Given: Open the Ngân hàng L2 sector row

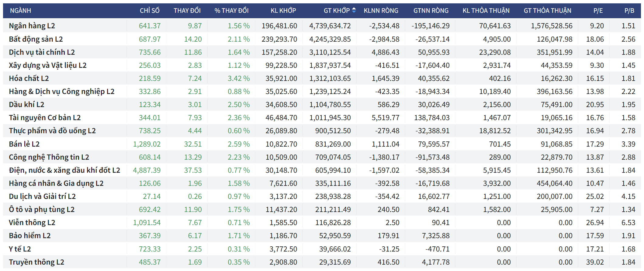Looking at the screenshot, I should [32, 26].
